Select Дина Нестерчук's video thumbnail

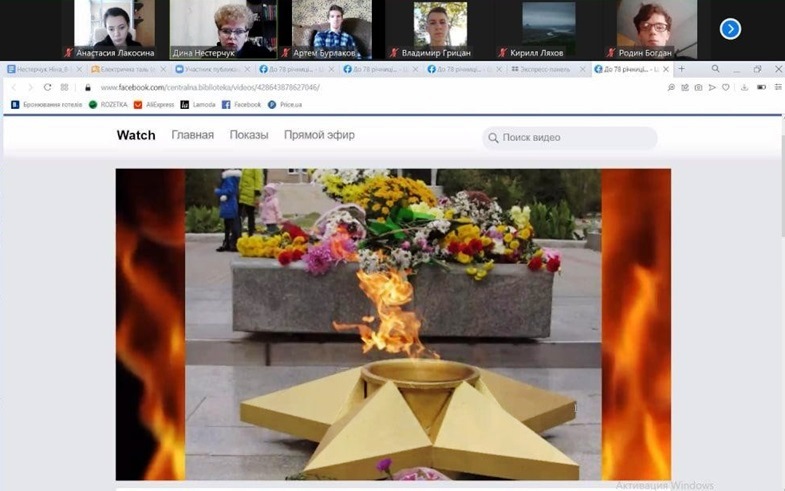coord(223,29)
